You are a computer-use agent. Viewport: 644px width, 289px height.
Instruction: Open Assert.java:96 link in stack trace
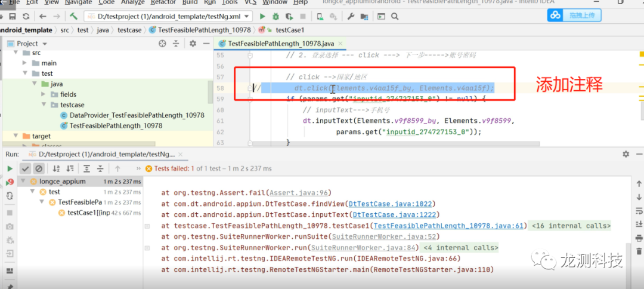click(300, 193)
